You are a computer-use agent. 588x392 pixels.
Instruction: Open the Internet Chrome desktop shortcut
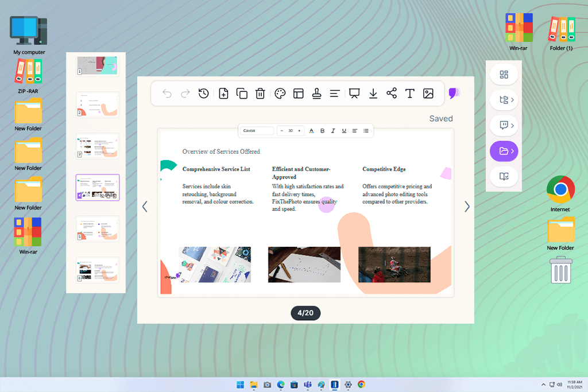pos(560,194)
